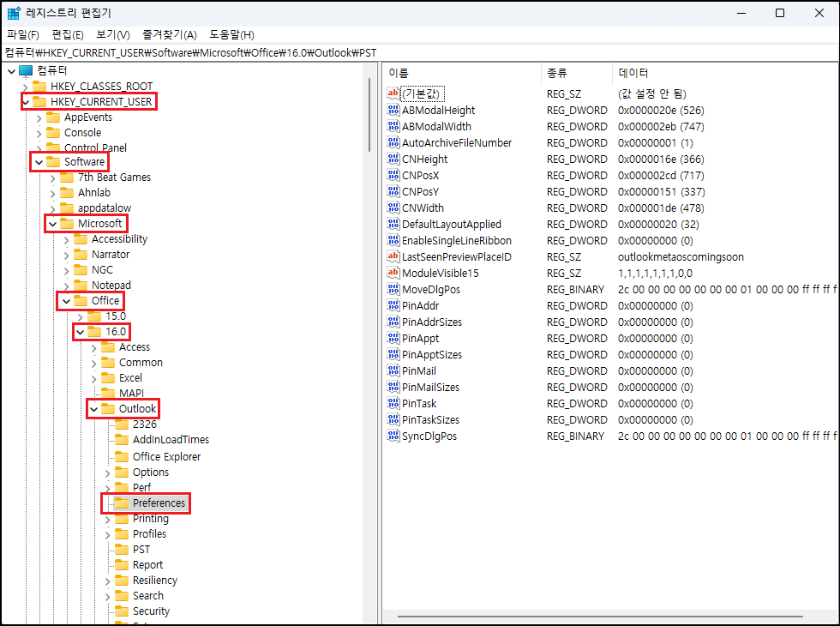Viewport: 840px width, 626px height.
Task: Select the AddInLoadTimes key
Action: (171, 439)
